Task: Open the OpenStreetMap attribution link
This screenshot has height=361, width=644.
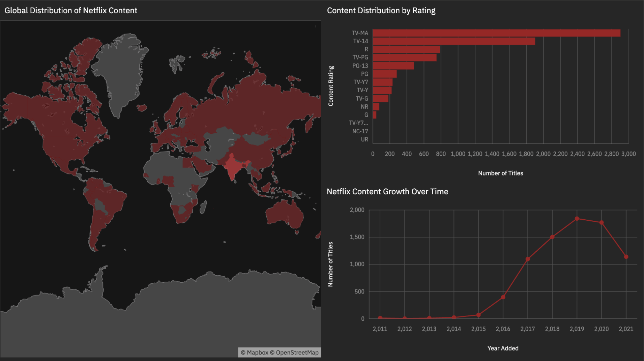Action: click(x=294, y=352)
